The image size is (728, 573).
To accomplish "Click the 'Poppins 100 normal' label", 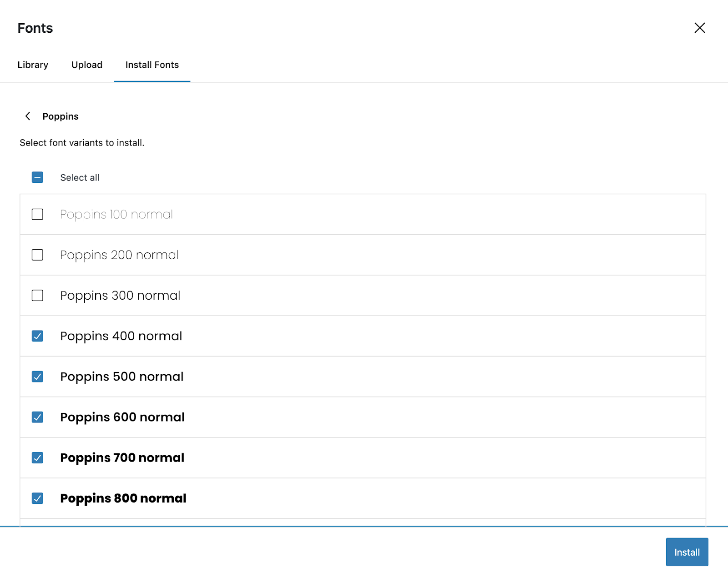I will 116,214.
